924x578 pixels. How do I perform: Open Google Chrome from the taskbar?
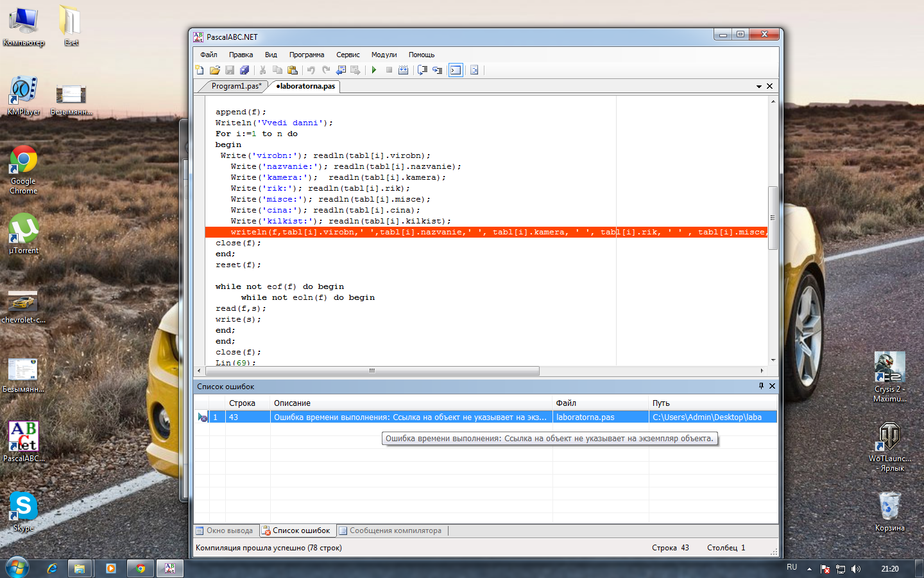(x=140, y=568)
